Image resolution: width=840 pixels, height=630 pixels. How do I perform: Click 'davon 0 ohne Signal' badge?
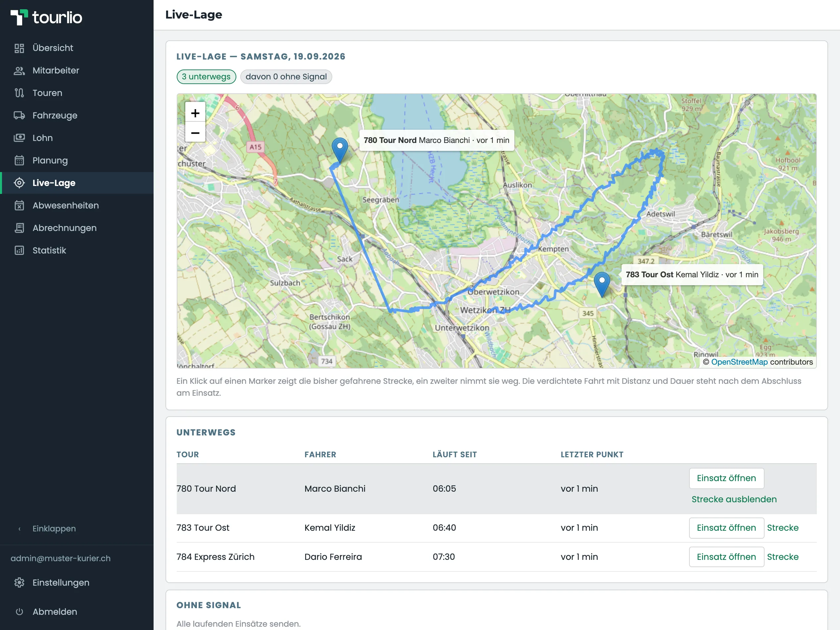(286, 77)
